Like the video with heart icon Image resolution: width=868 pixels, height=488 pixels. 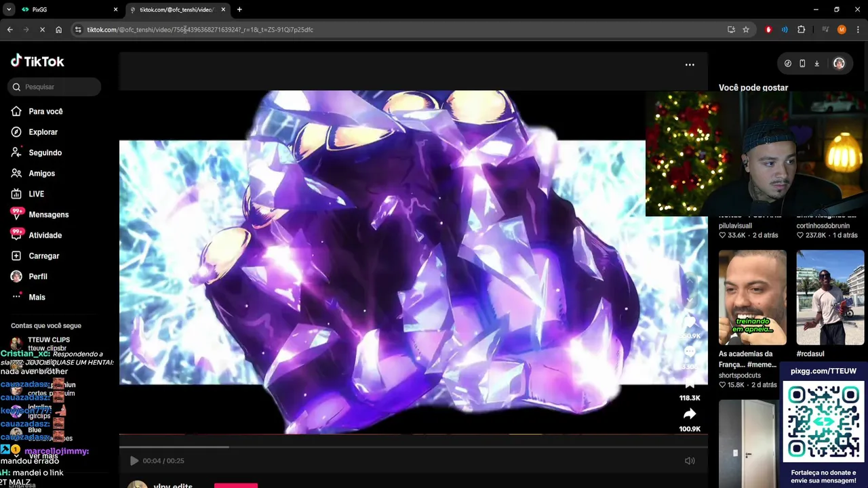pyautogui.click(x=690, y=321)
